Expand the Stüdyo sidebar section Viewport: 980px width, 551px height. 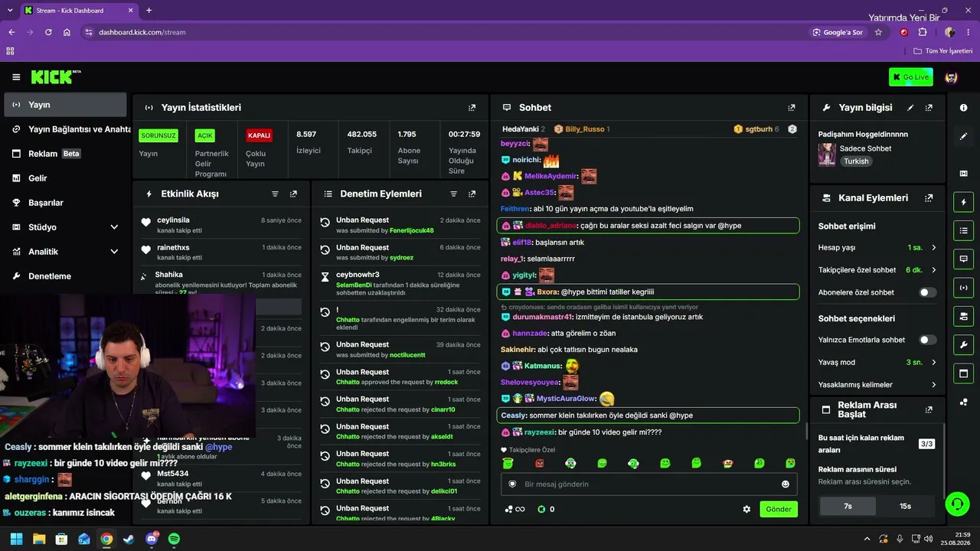pos(114,227)
